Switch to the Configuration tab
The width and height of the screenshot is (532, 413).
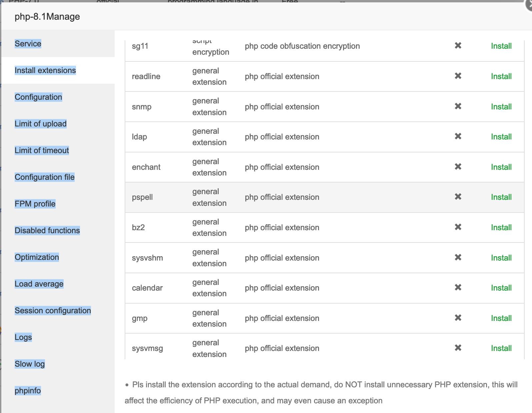tap(38, 97)
